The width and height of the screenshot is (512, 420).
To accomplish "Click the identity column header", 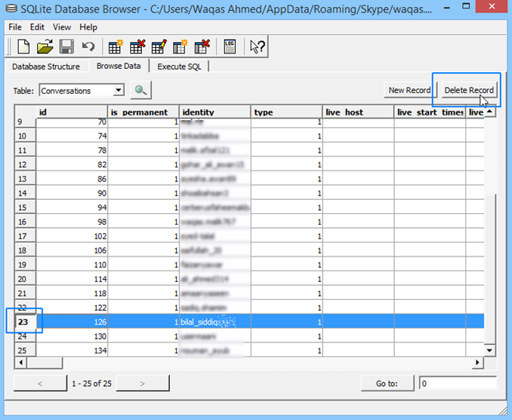I will click(215, 112).
